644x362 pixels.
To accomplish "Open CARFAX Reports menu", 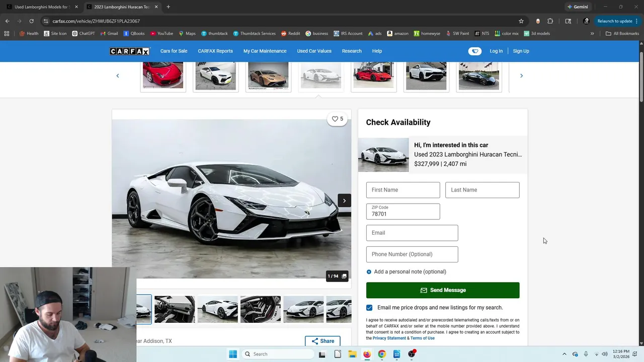I will pyautogui.click(x=215, y=51).
